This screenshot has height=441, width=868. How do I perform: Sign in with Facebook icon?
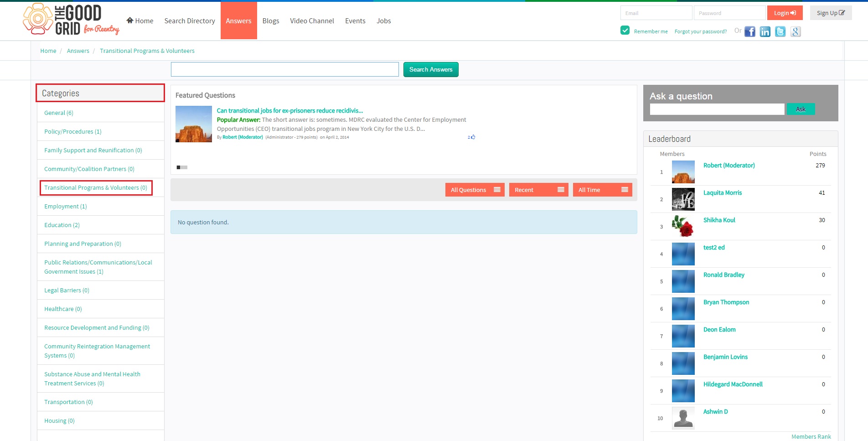750,31
